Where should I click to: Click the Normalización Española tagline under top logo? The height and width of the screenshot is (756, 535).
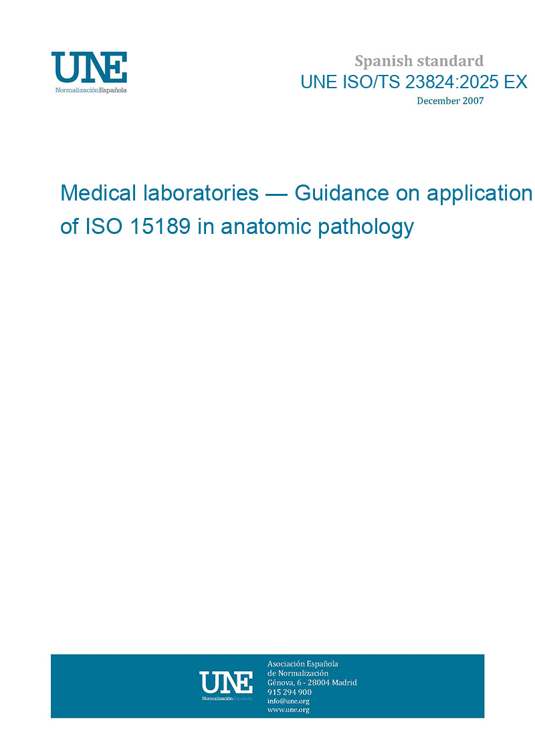(x=90, y=90)
